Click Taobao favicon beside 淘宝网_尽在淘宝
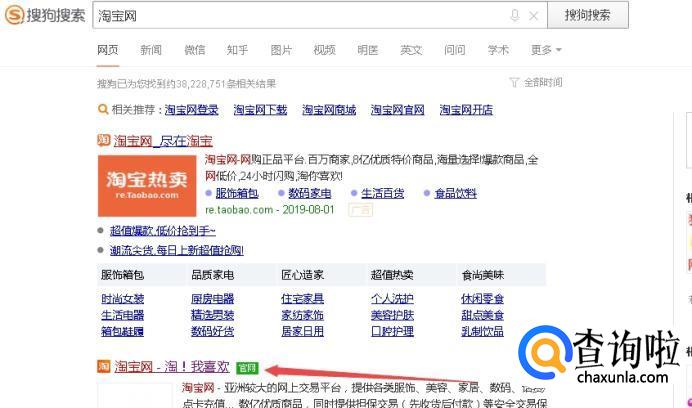The image size is (692, 408). (x=103, y=140)
